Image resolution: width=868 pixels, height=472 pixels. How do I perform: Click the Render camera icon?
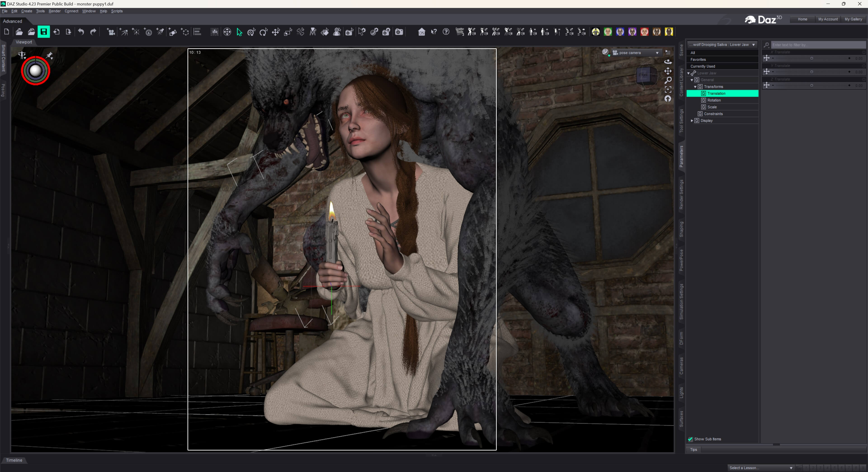[399, 32]
